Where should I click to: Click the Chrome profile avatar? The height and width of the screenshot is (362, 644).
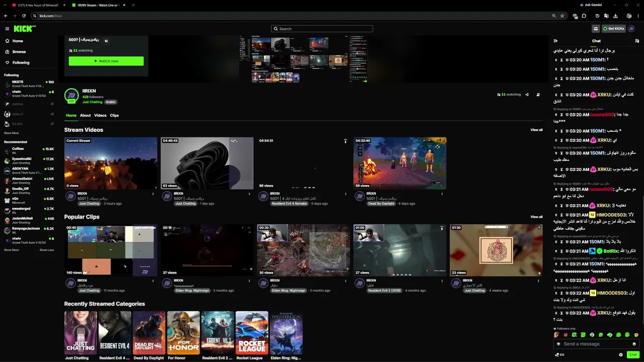[629, 16]
